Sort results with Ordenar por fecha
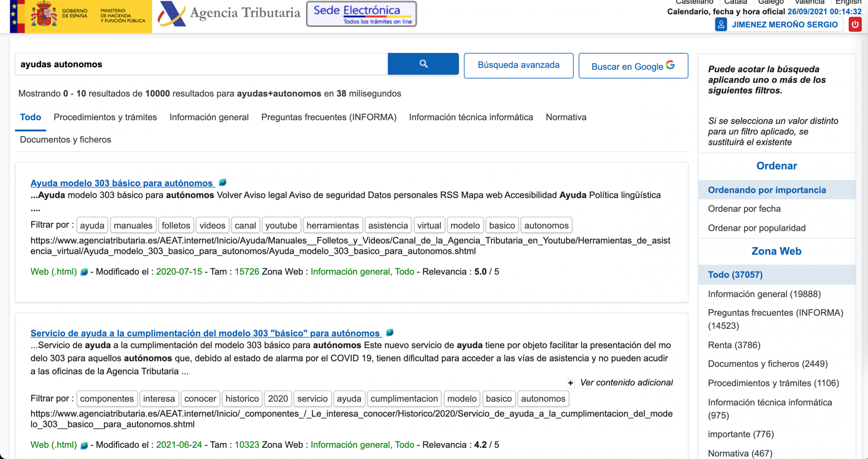The image size is (868, 459). tap(744, 209)
